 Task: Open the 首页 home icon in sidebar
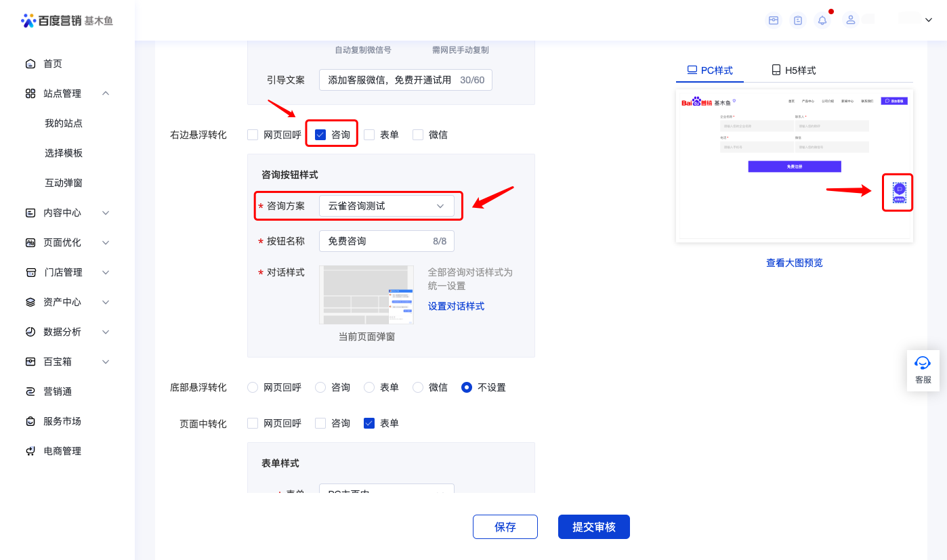[x=30, y=63]
